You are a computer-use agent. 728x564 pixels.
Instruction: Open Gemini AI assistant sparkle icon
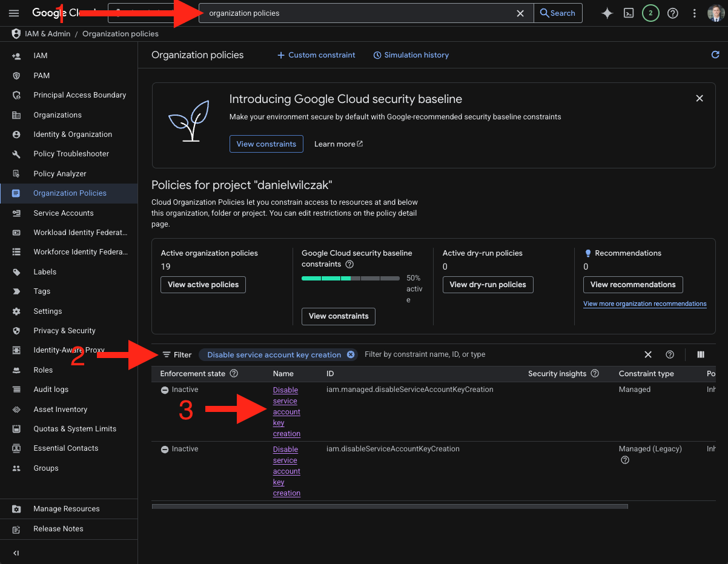(607, 13)
